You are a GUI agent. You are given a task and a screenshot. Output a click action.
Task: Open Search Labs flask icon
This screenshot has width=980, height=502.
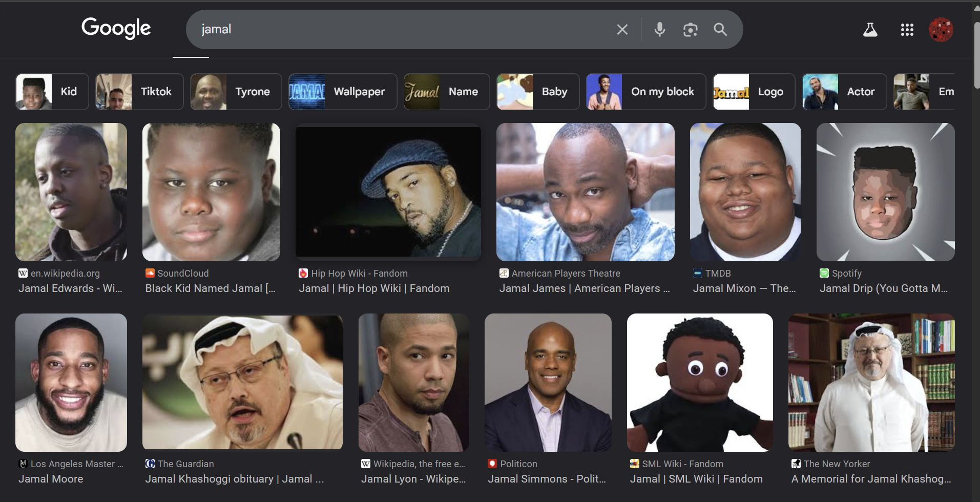pyautogui.click(x=870, y=30)
